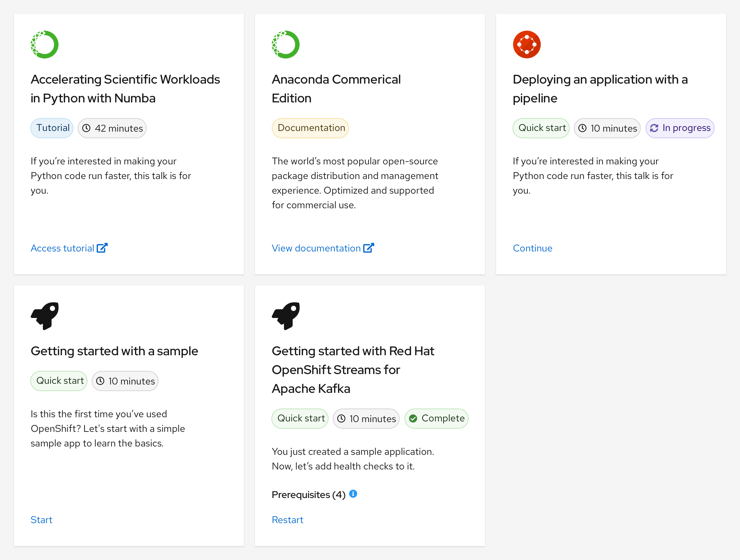Click the Anaconda logo on Numba card

pyautogui.click(x=45, y=45)
